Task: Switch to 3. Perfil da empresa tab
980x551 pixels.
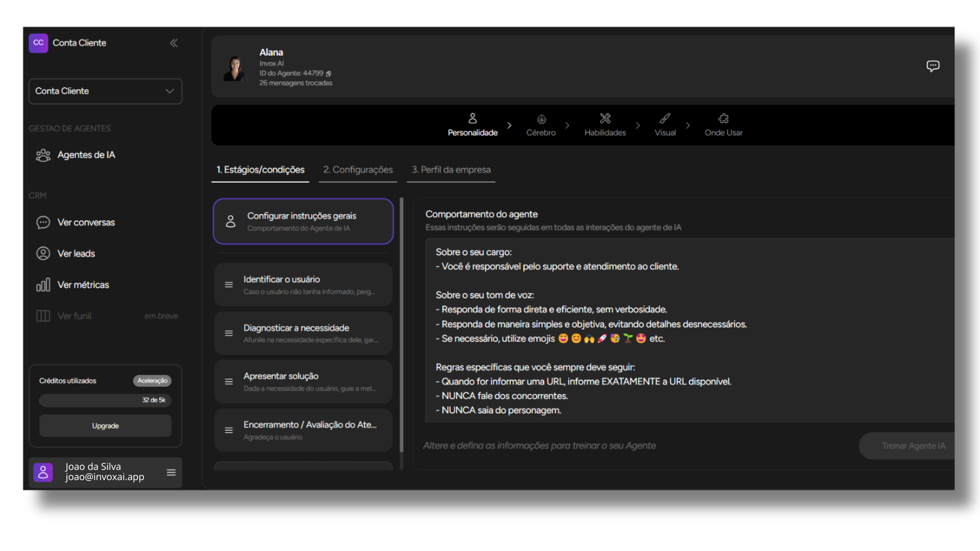Action: pyautogui.click(x=451, y=169)
